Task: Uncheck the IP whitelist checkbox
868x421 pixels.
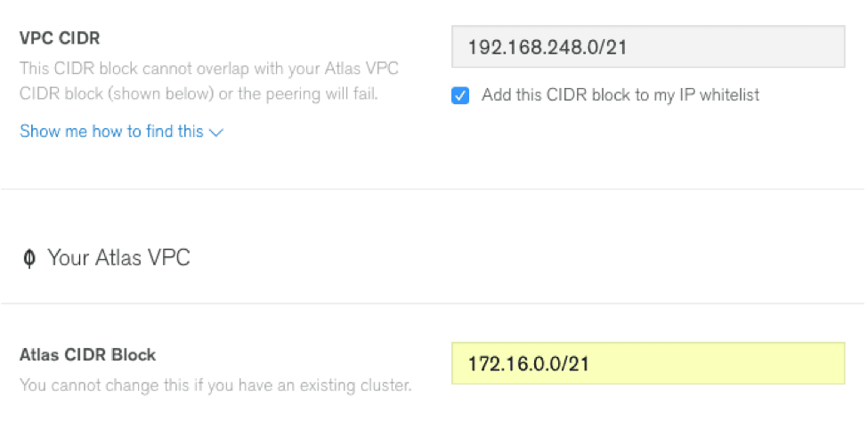Action: 460,95
